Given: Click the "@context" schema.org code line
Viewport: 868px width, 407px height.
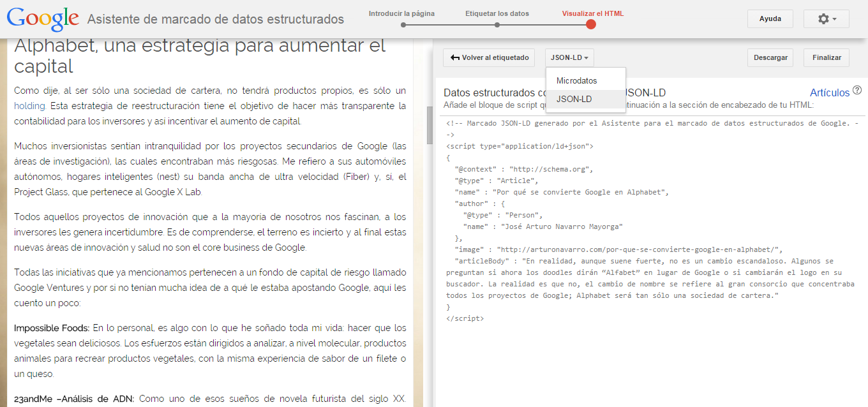Looking at the screenshot, I should pyautogui.click(x=524, y=169).
